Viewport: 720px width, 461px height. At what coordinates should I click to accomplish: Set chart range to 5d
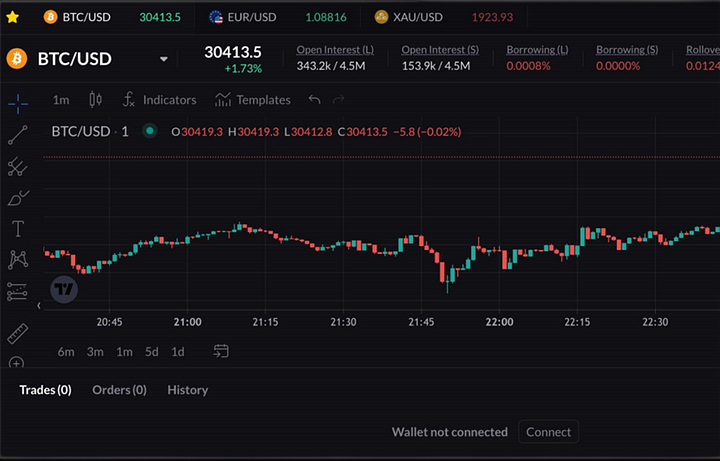[152, 352]
